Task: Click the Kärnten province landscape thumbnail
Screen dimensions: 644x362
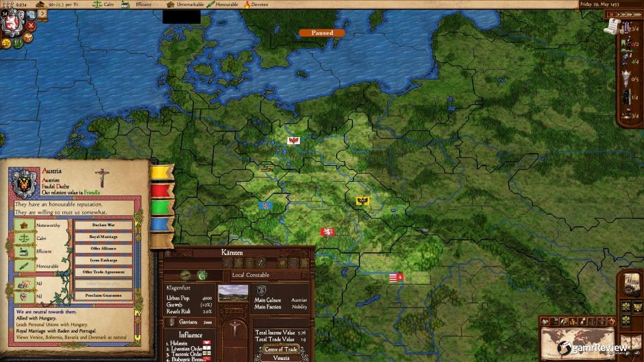Action: coord(233,293)
